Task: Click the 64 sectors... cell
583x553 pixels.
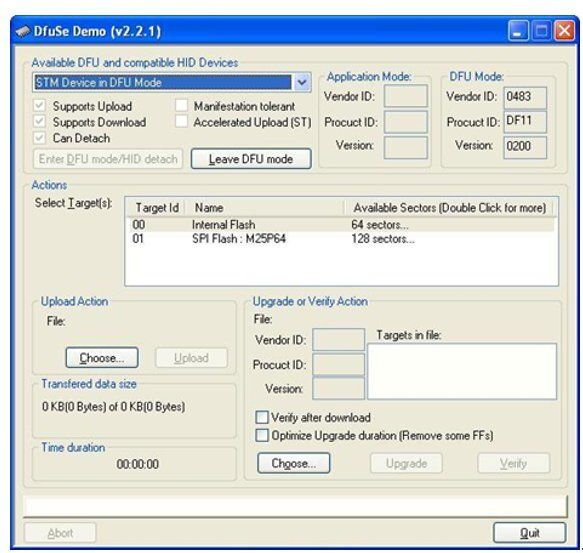Action: point(380,225)
